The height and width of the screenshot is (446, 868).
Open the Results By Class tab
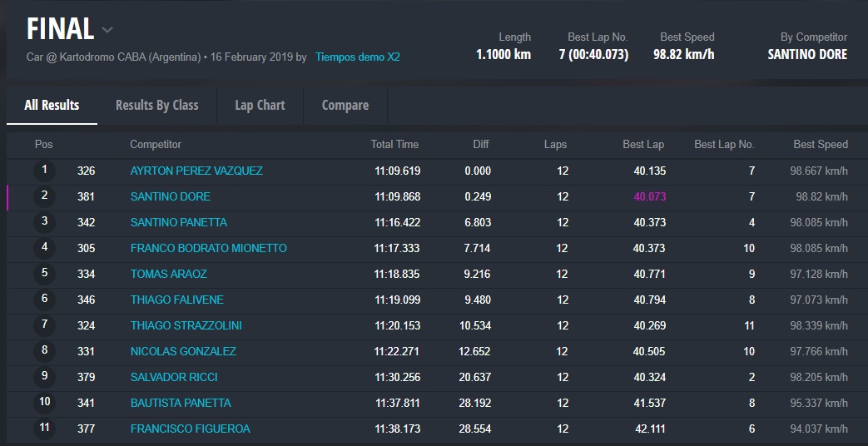pos(156,106)
